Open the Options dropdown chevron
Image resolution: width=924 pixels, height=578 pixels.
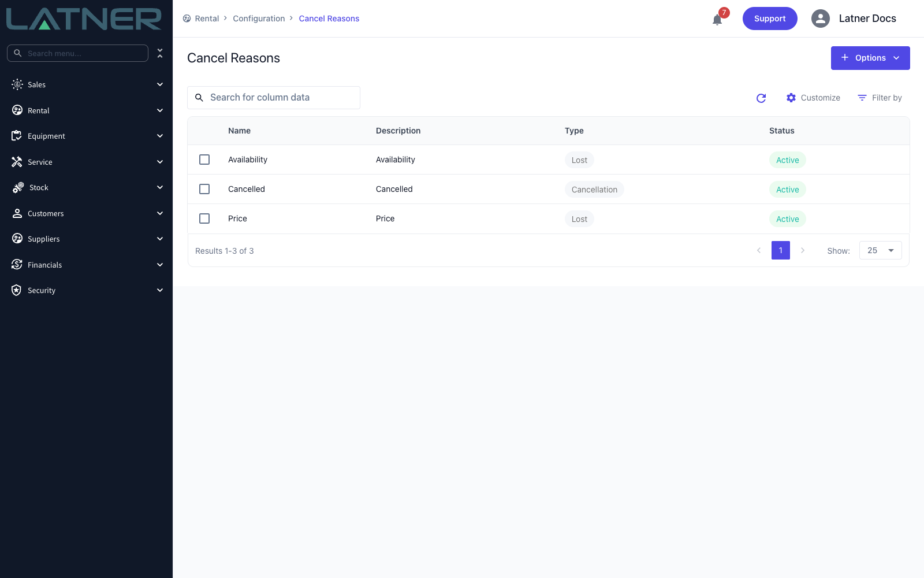[896, 58]
